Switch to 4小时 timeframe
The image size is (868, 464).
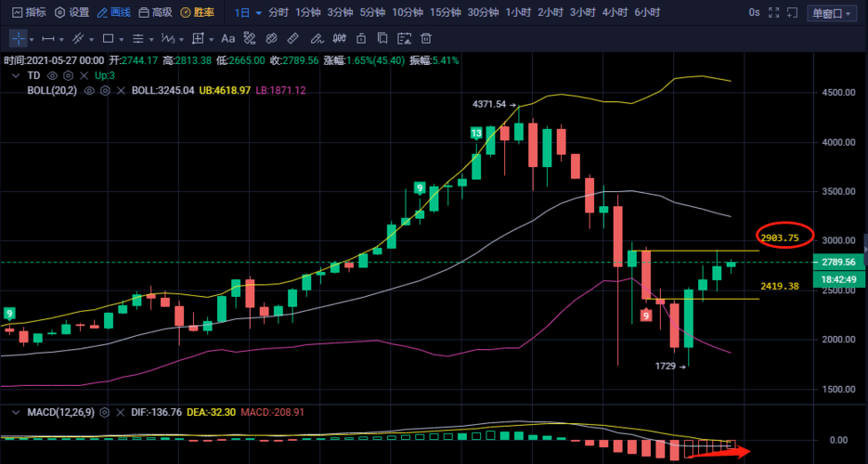[x=615, y=13]
